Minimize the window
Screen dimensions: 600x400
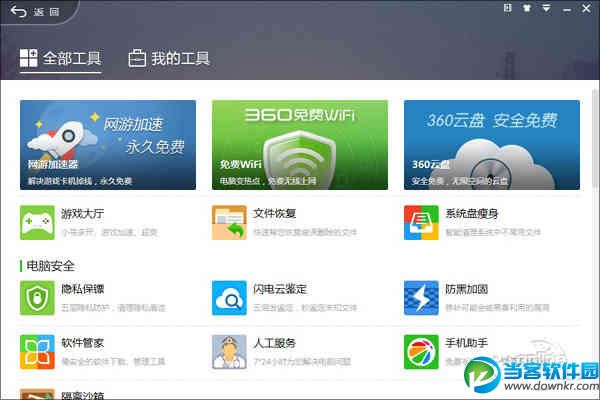(567, 9)
